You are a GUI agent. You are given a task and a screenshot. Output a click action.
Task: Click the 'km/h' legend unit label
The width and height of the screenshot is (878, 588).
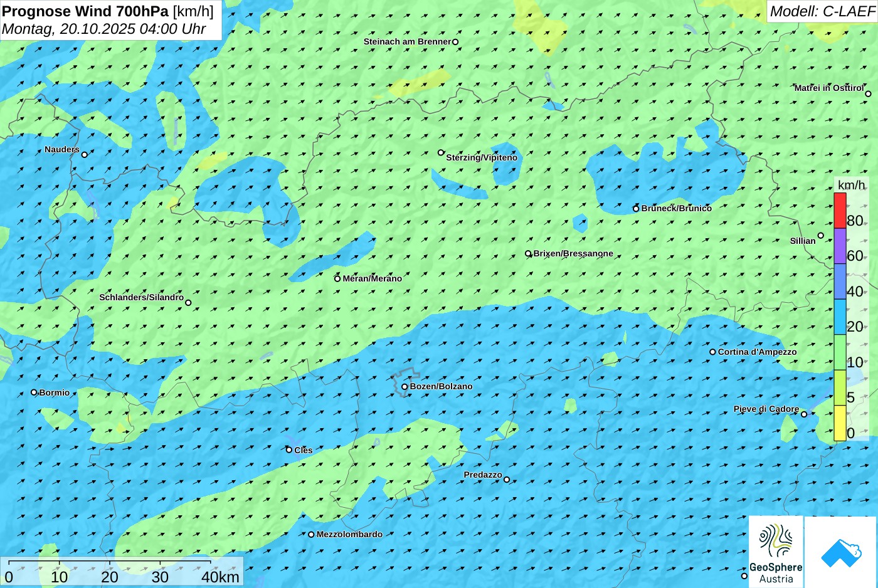tap(851, 184)
